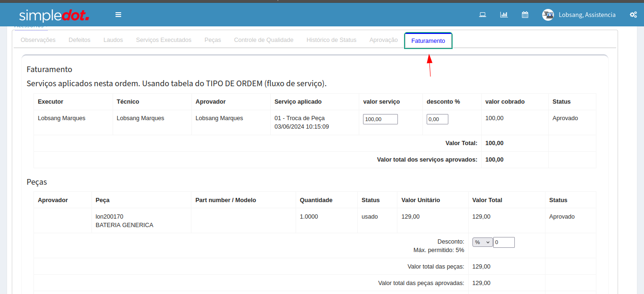View the Histórico de Status tab
Viewport: 644px width, 294px height.
331,40
